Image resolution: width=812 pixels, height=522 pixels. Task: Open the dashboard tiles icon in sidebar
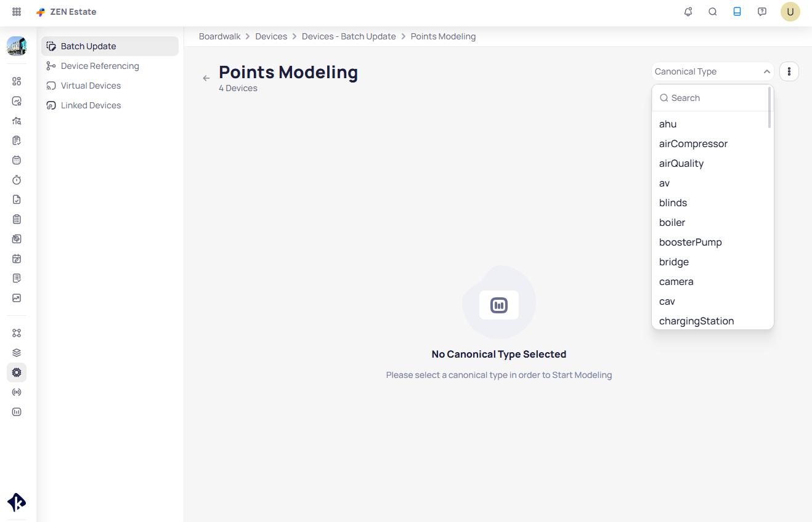[x=17, y=81]
